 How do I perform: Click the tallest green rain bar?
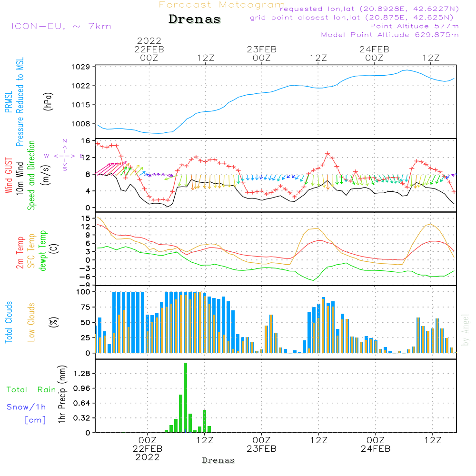click(x=186, y=397)
